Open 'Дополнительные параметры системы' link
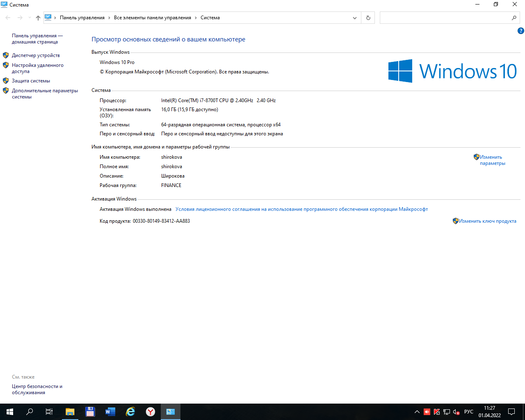This screenshot has width=525, height=420. [x=45, y=94]
